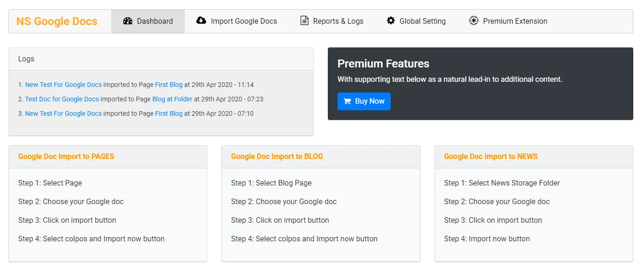Switch to Import Google Docs tab

click(x=237, y=21)
